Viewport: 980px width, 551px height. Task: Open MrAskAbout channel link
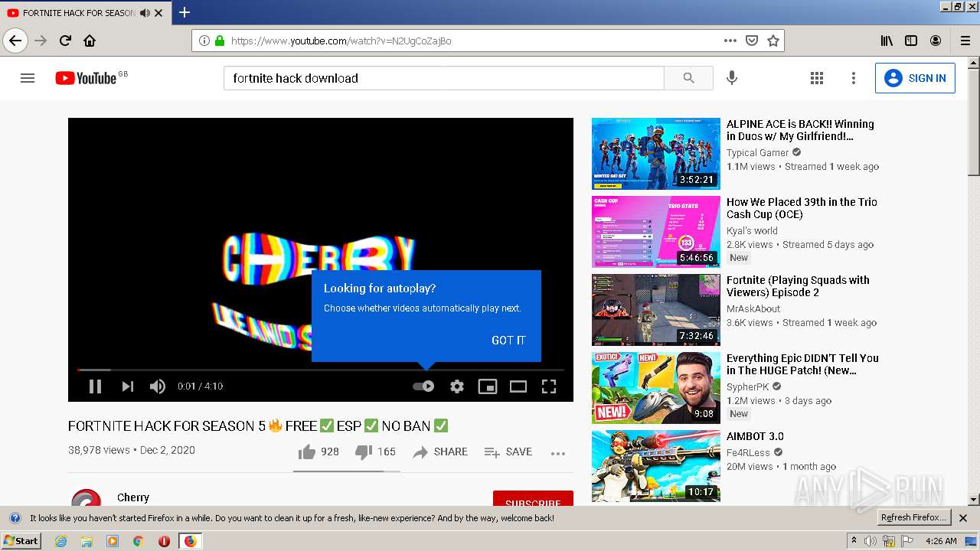point(753,308)
